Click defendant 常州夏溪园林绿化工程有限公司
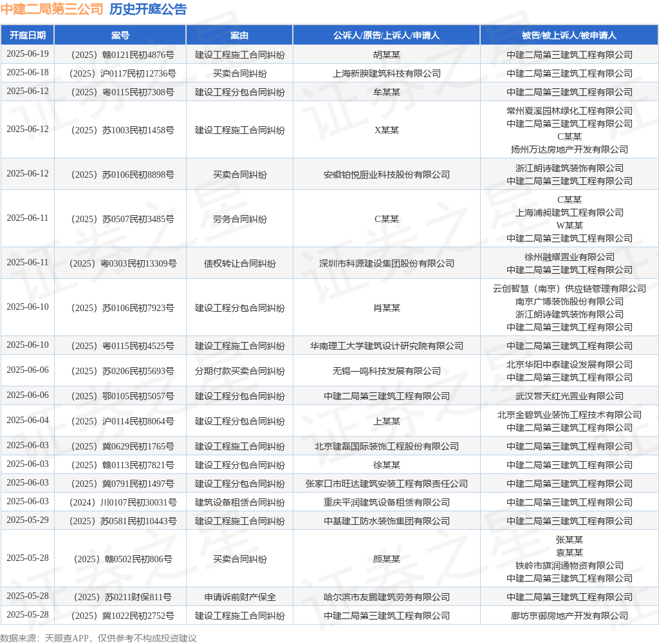Image resolution: width=659 pixels, height=644 pixels. pos(570,111)
